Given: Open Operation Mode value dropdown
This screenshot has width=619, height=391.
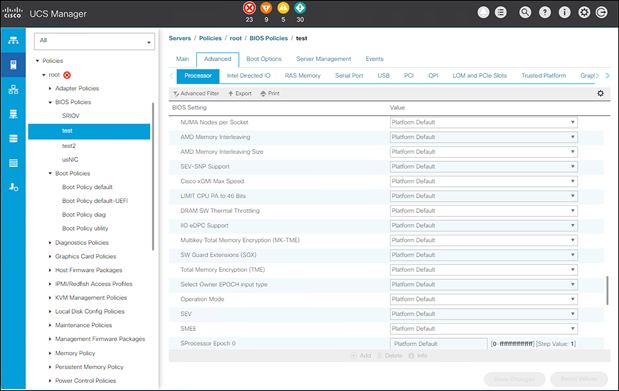Looking at the screenshot, I should tap(484, 299).
